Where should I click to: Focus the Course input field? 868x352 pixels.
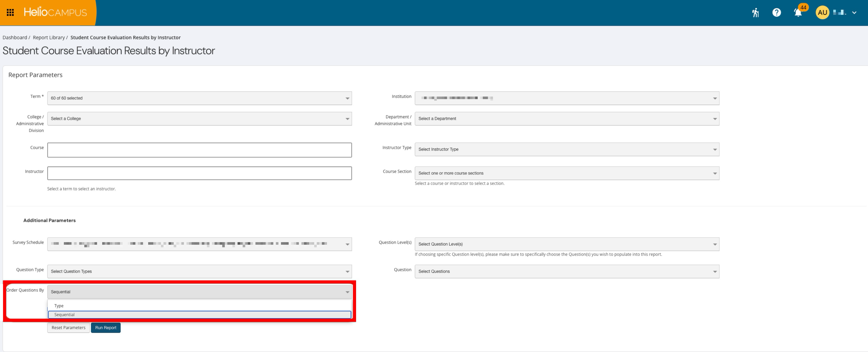tap(200, 150)
